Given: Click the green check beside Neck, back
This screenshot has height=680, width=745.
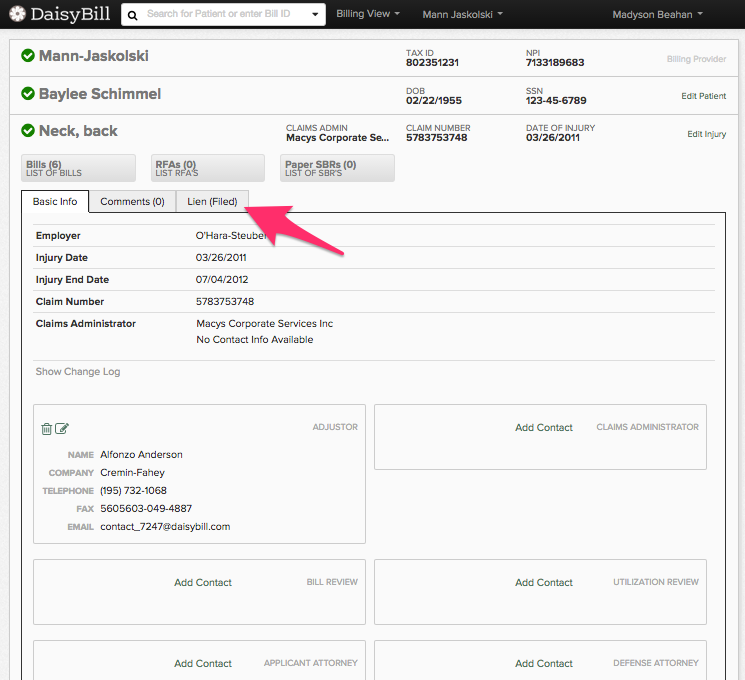Looking at the screenshot, I should [x=28, y=130].
